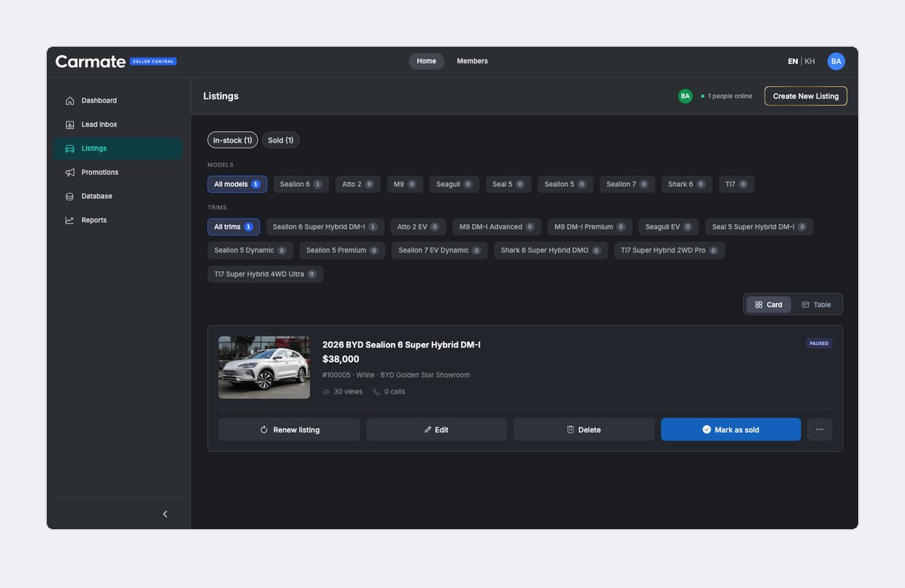This screenshot has height=588, width=905.
Task: Click the 30 views eye icon
Action: 327,392
